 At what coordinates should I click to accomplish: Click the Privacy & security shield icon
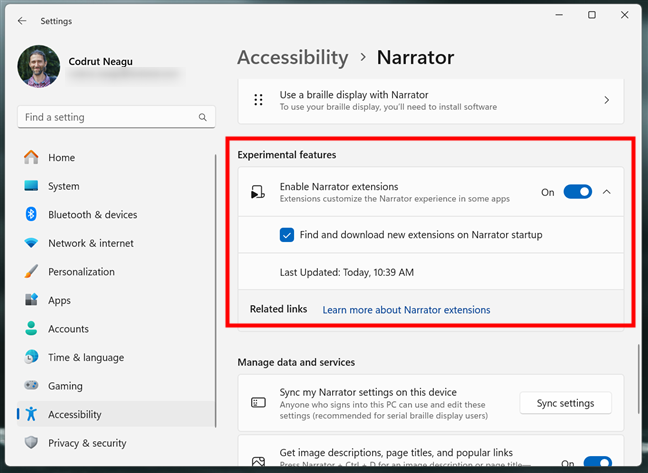point(31,443)
